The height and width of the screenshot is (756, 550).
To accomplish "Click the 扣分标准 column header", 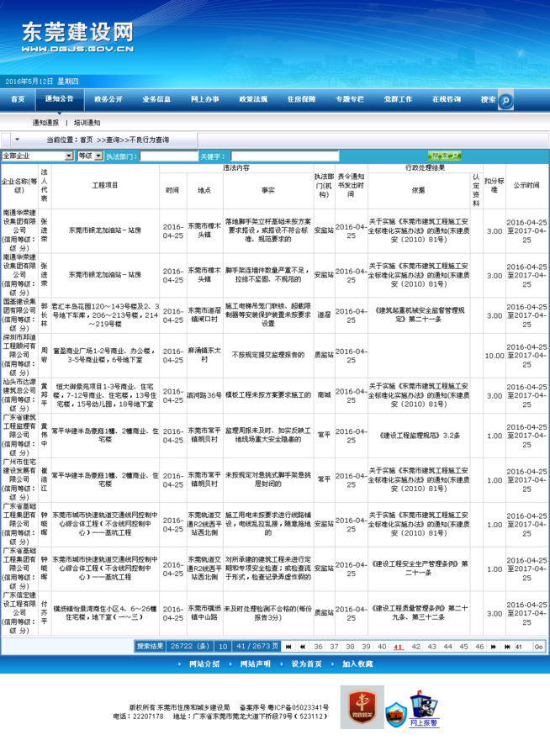I will tap(494, 185).
